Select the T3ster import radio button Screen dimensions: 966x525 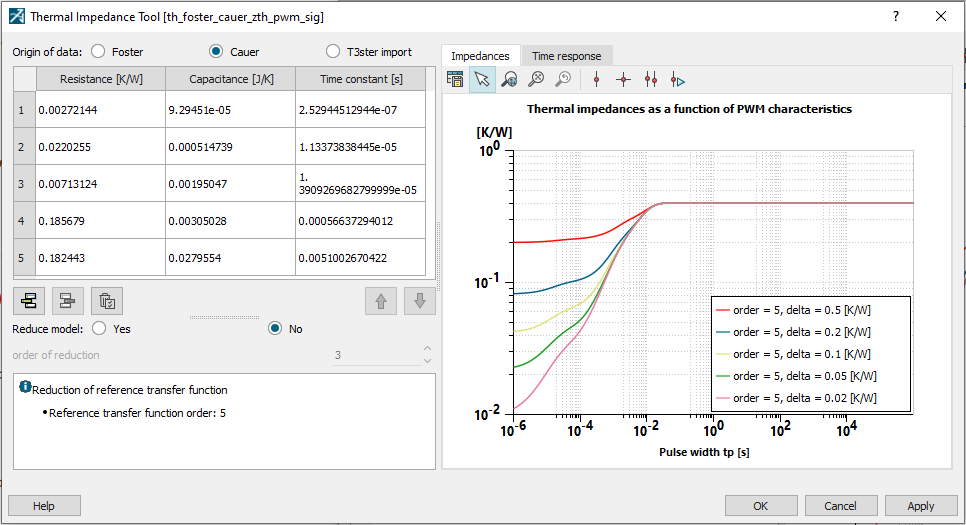tap(333, 51)
